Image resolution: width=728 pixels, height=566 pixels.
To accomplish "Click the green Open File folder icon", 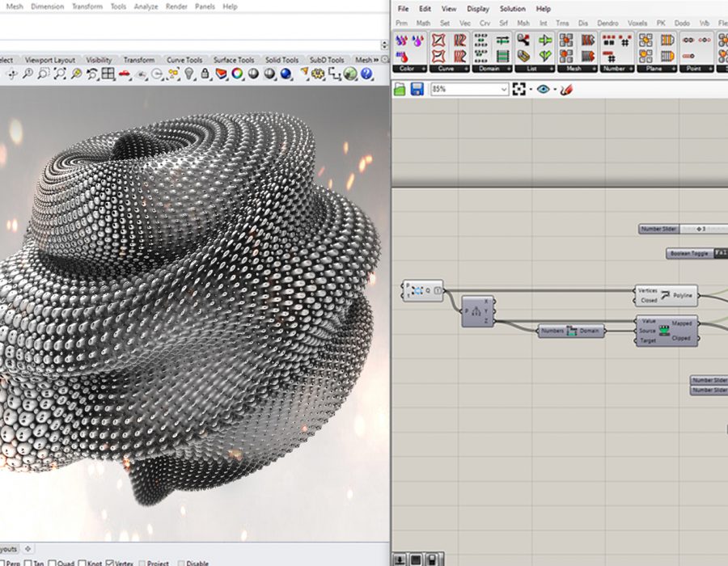I will [400, 89].
